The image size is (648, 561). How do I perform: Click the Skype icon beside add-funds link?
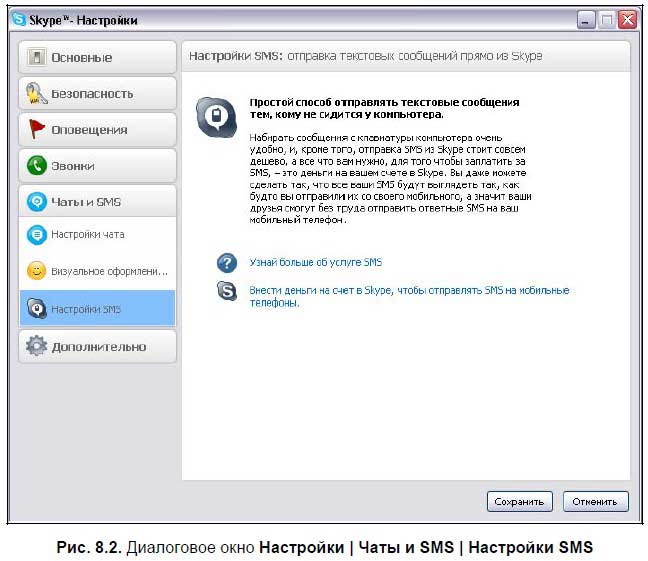[227, 292]
